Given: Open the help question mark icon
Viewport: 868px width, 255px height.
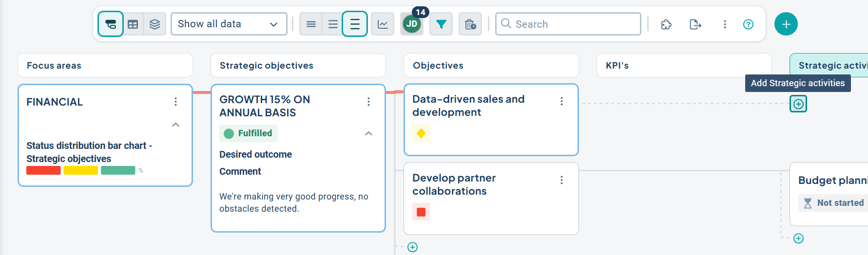Looking at the screenshot, I should click(748, 24).
